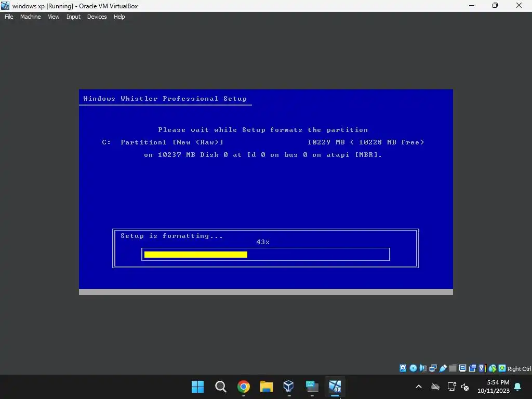Click the 'C: Partition1 [New (Raw)]' line
532x399 pixels.
(x=163, y=142)
